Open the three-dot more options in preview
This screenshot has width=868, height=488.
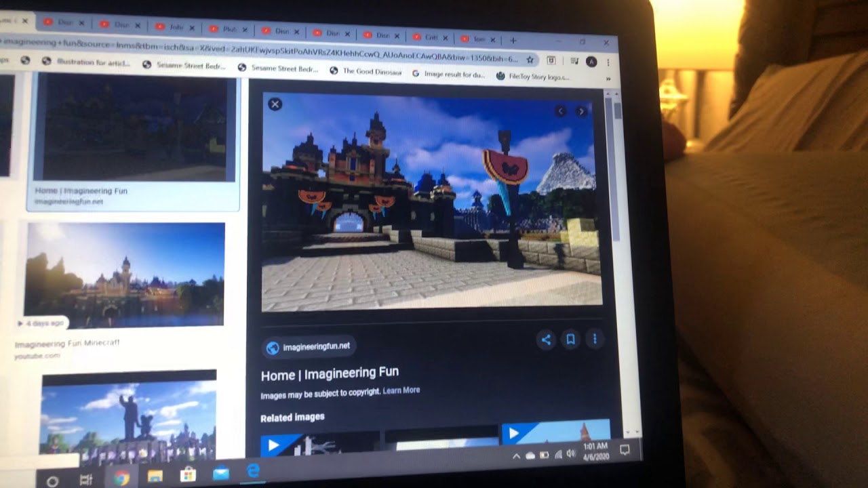tap(595, 339)
